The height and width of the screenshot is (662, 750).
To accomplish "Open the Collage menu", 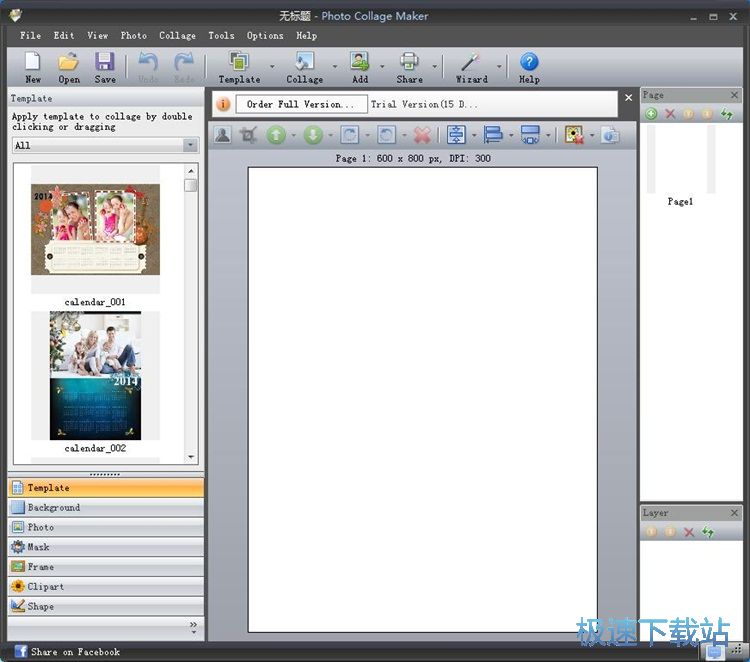I will pyautogui.click(x=177, y=35).
